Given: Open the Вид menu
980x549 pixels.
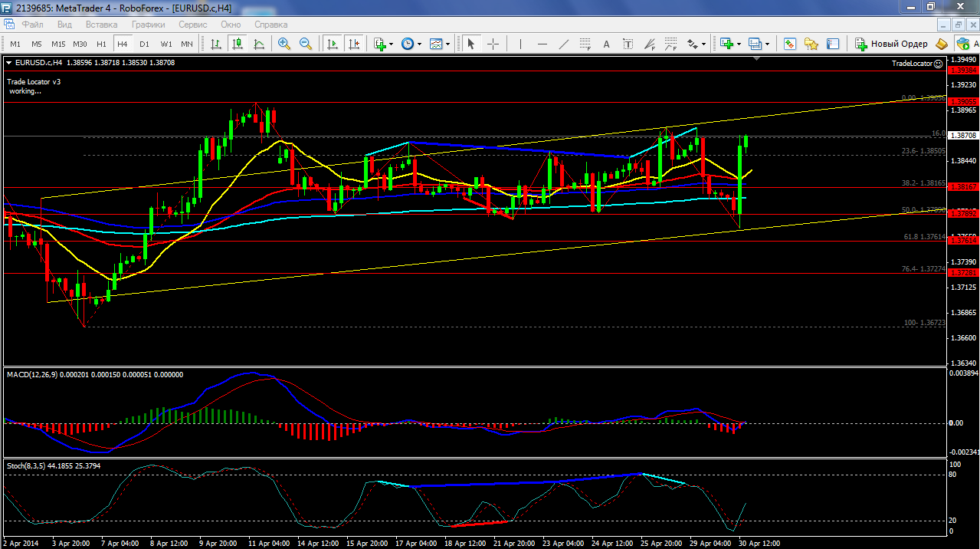Looking at the screenshot, I should (65, 24).
